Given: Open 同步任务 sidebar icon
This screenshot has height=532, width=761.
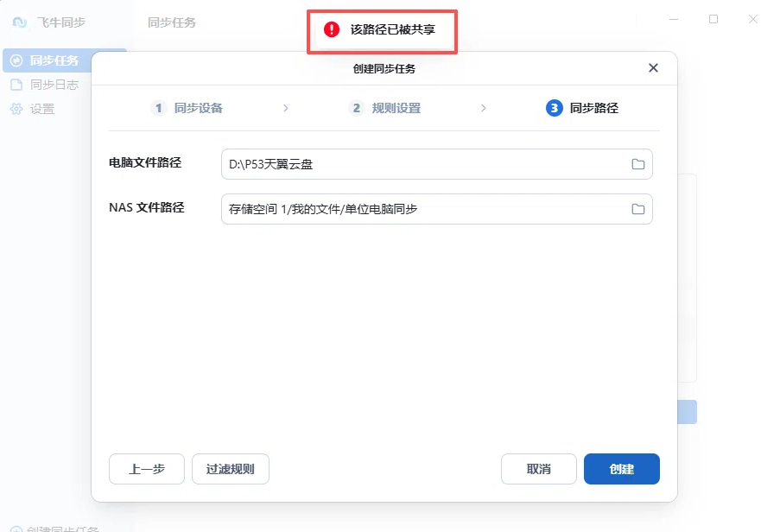Looking at the screenshot, I should 16,60.
